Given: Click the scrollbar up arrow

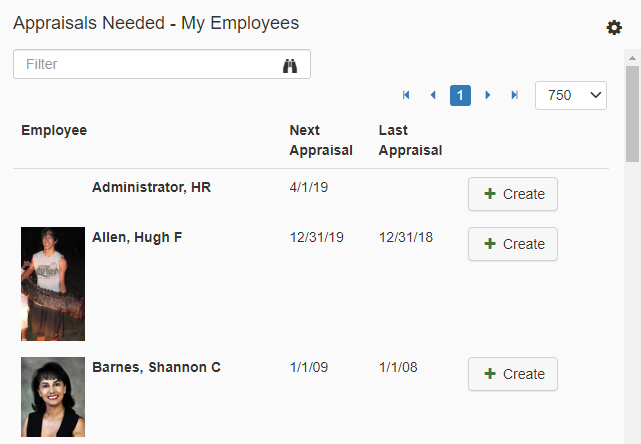Looking at the screenshot, I should click(632, 58).
